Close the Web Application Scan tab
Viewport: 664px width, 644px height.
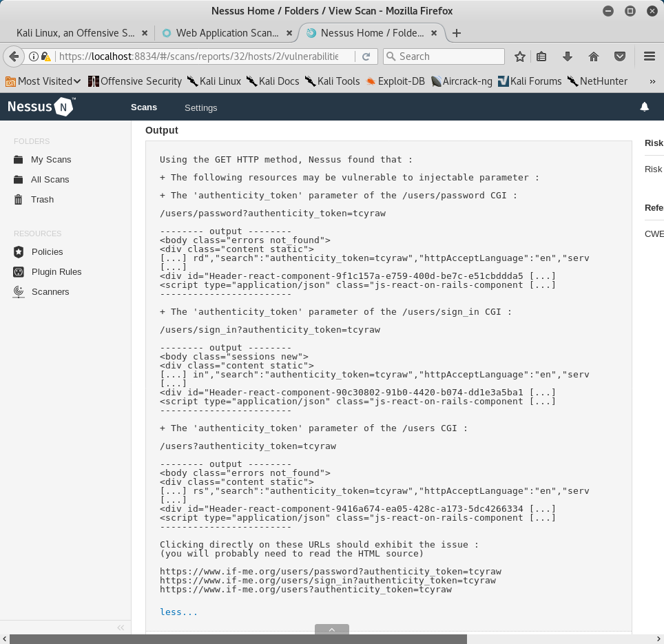click(x=289, y=33)
